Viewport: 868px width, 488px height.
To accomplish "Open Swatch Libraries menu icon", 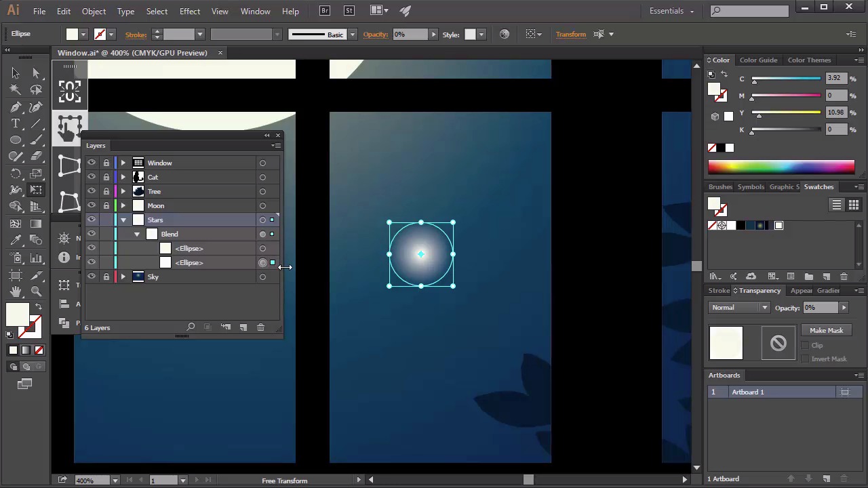I will pos(715,277).
